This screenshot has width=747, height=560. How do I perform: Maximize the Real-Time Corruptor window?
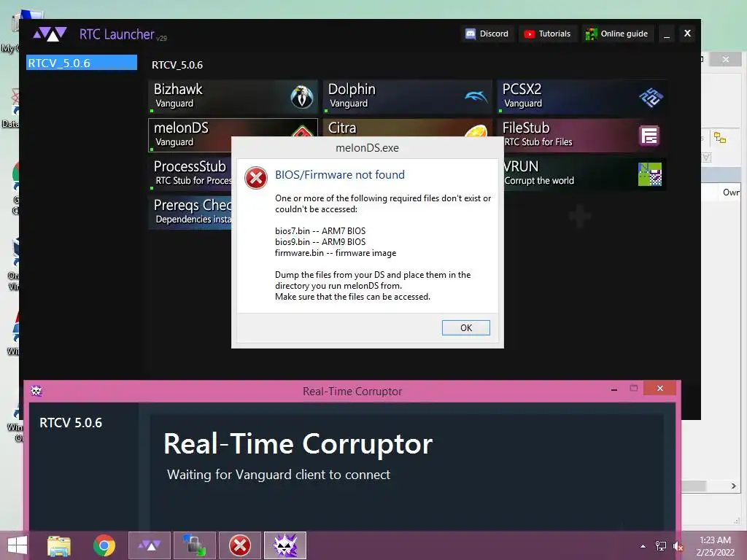pyautogui.click(x=634, y=388)
